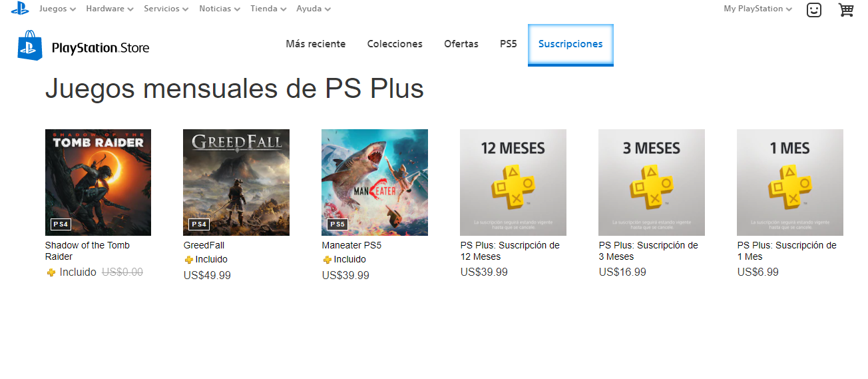Select the Colecciones tab
Image resolution: width=868 pixels, height=379 pixels.
[395, 44]
